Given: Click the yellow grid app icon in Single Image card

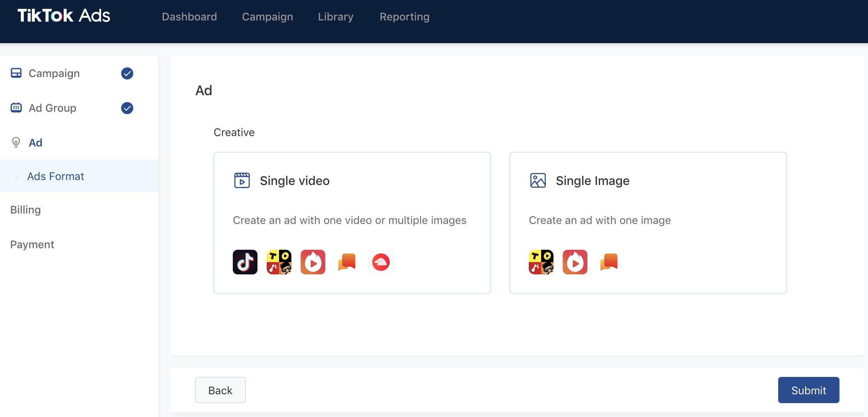Looking at the screenshot, I should pos(541,262).
